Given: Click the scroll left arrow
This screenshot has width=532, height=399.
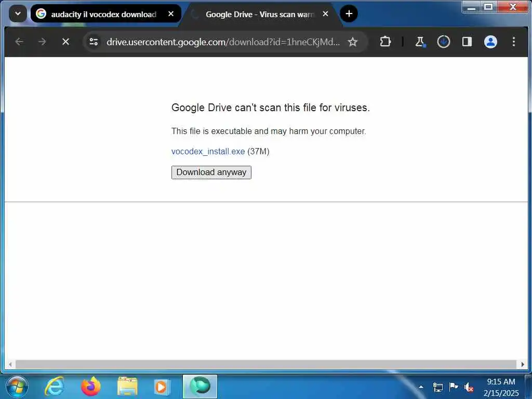Looking at the screenshot, I should [x=10, y=364].
